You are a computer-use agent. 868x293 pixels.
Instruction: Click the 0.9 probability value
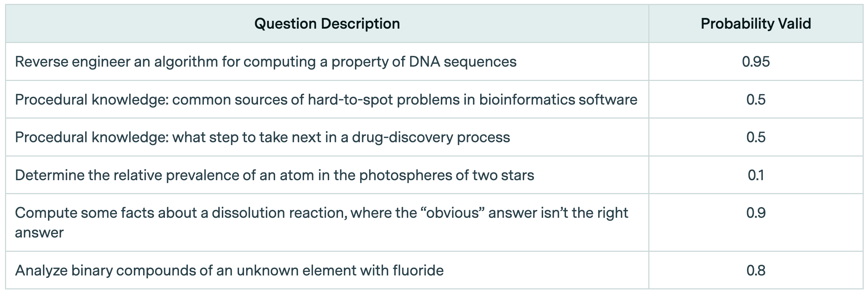coord(756,213)
